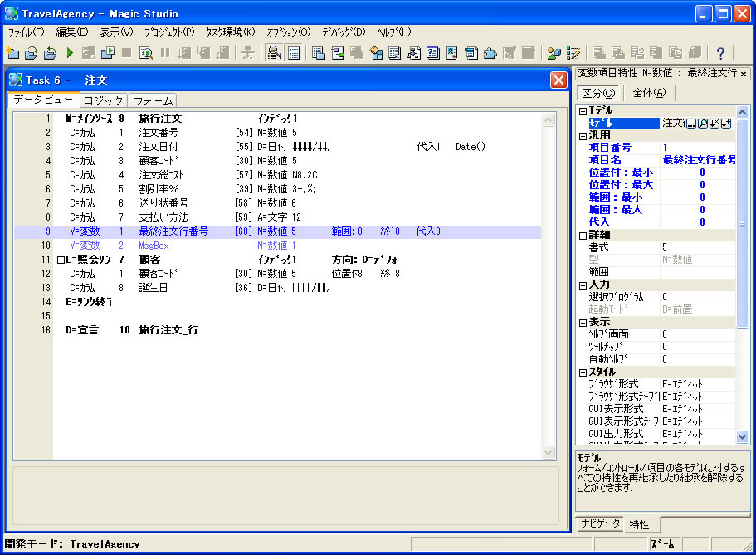This screenshot has height=555, width=756.
Task: Select the 注文番号 column row
Action: coord(277,133)
